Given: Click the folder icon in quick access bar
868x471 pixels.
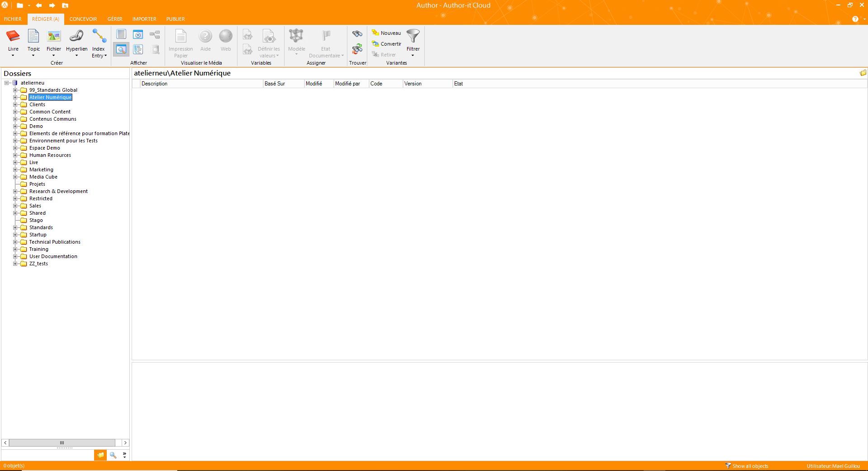Looking at the screenshot, I should pos(20,5).
